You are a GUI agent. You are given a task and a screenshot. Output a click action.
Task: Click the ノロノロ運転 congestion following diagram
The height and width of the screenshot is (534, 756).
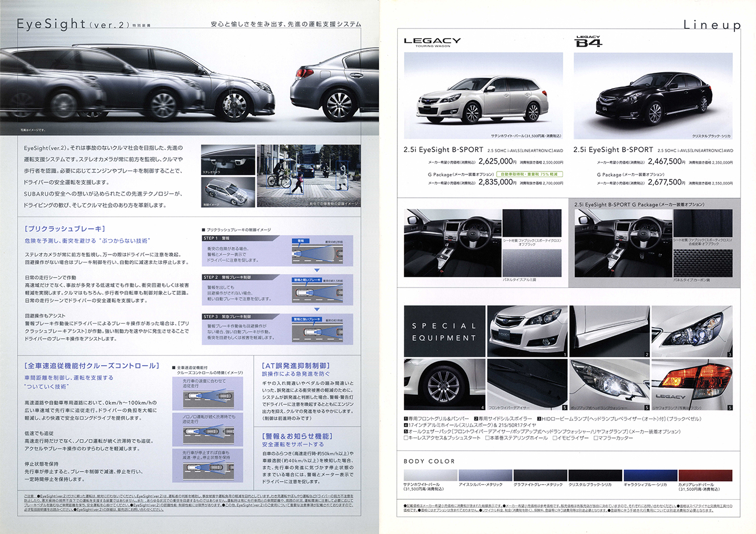(x=208, y=428)
